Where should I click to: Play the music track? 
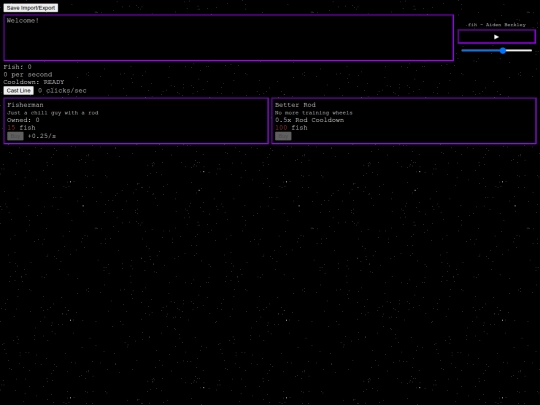coord(496,37)
